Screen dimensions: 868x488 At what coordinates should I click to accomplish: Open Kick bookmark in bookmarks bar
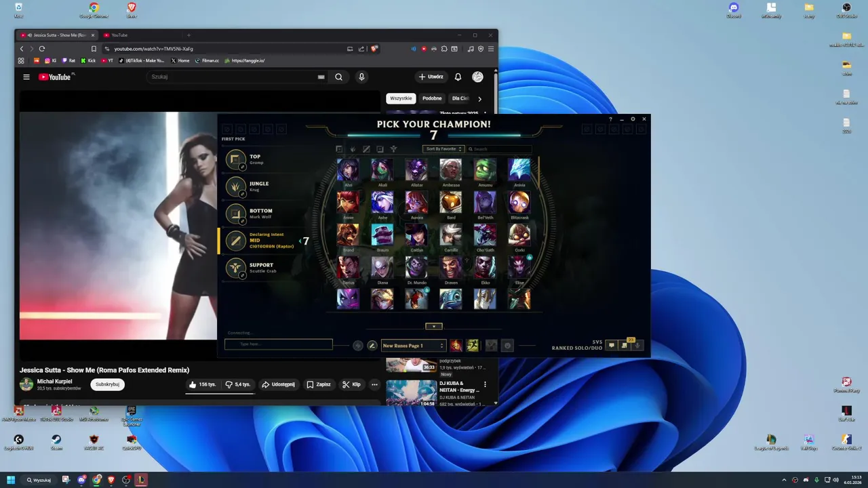click(88, 60)
